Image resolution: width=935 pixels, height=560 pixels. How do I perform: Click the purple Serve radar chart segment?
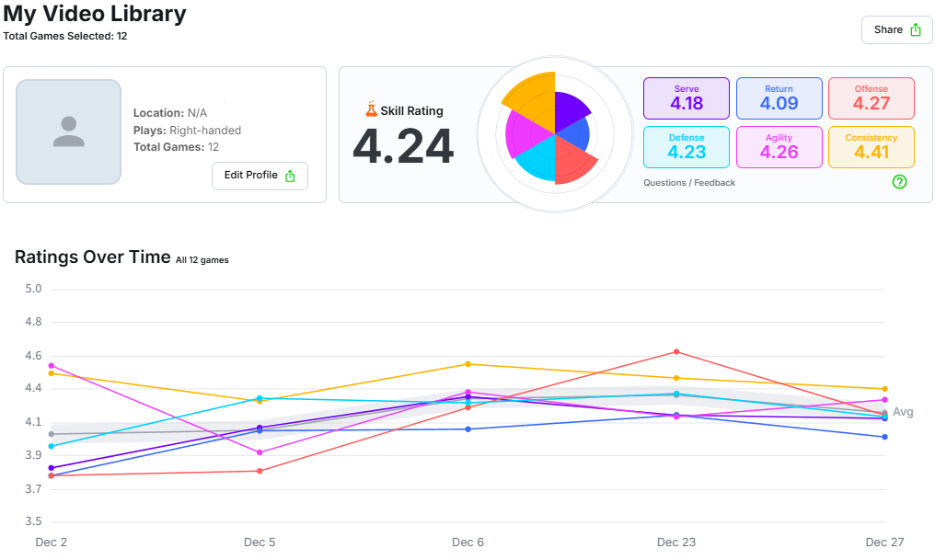coord(570,112)
